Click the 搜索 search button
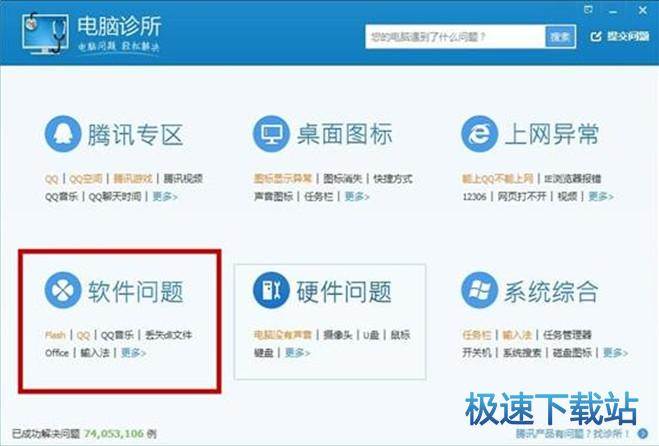This screenshot has height=446, width=659. click(560, 37)
